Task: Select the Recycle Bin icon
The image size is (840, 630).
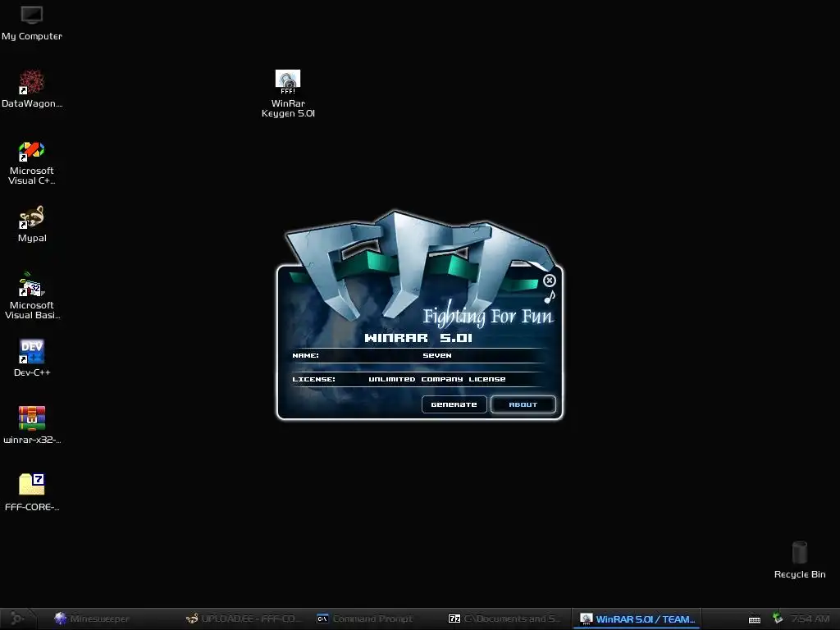Action: point(800,559)
